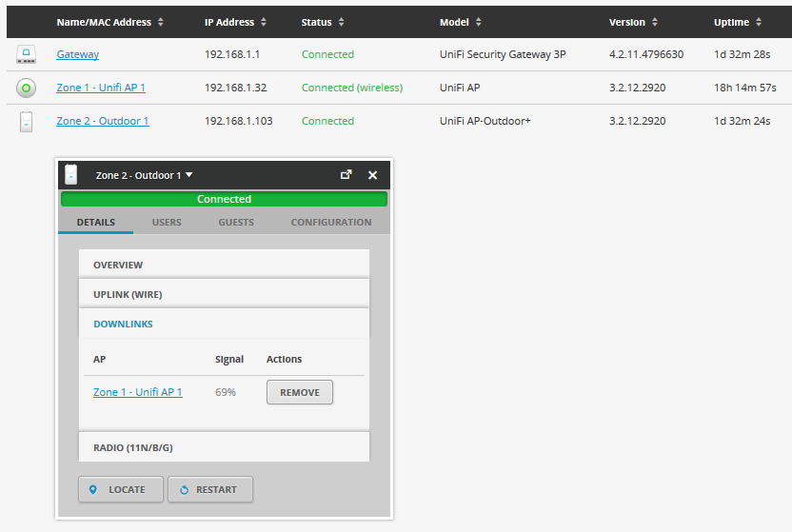Viewport: 792px width, 532px height.
Task: Switch to the Users tab
Action: tap(167, 223)
